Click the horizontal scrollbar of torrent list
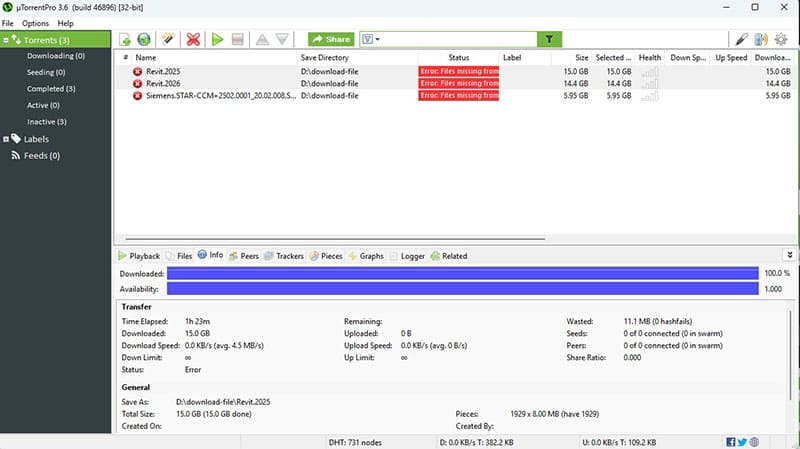The height and width of the screenshot is (449, 800). pos(335,238)
